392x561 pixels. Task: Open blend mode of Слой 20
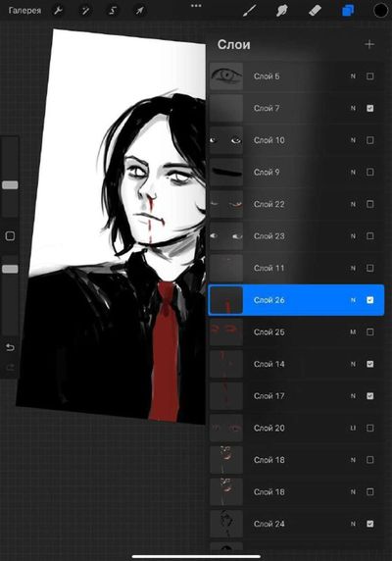[x=353, y=428]
